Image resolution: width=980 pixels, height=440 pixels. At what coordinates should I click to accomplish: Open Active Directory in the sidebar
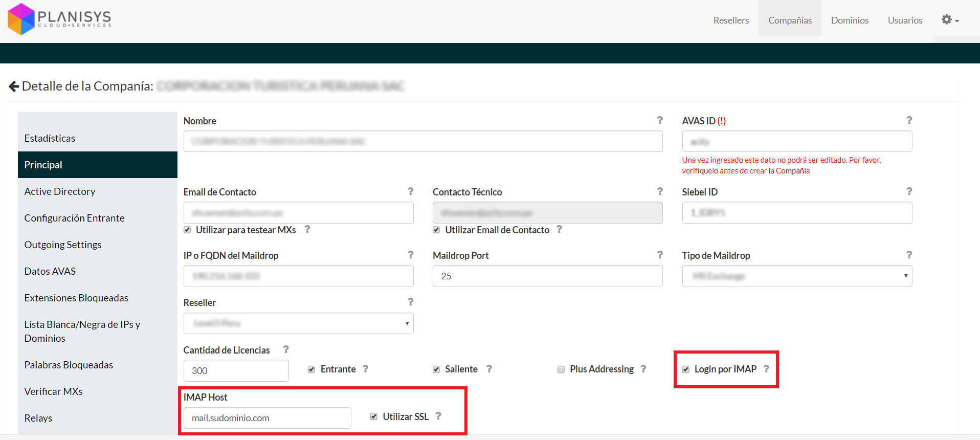pyautogui.click(x=60, y=191)
